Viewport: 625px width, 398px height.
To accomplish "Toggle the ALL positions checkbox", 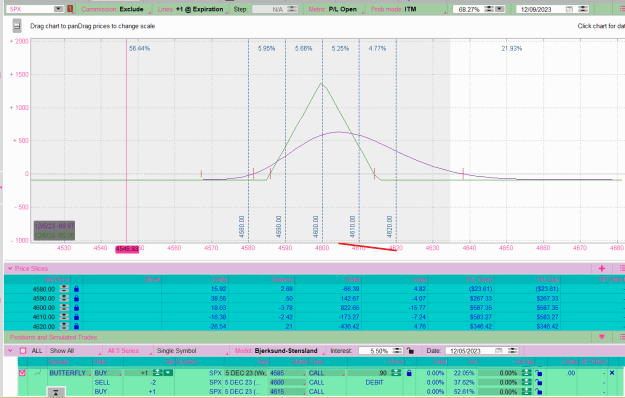I will (x=23, y=351).
